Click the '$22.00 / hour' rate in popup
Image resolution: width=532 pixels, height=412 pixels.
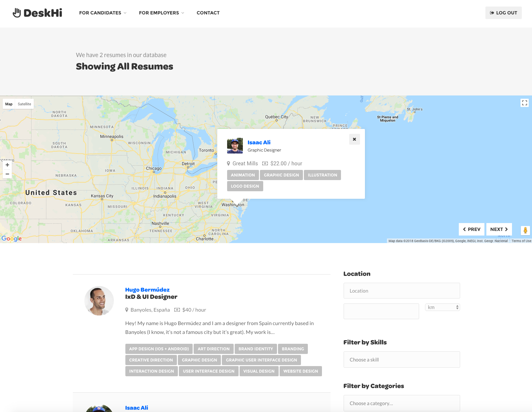tap(286, 163)
